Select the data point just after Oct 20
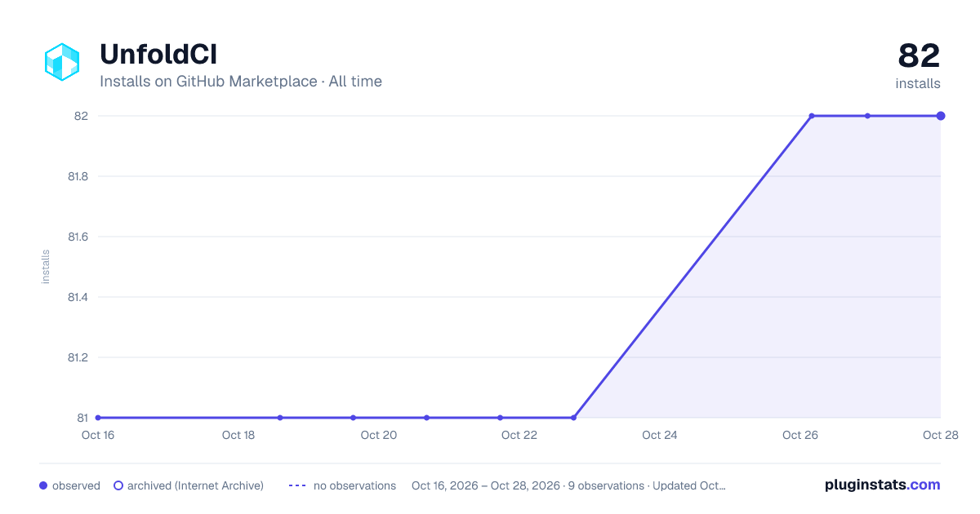Image resolution: width=980 pixels, height=514 pixels. (426, 418)
